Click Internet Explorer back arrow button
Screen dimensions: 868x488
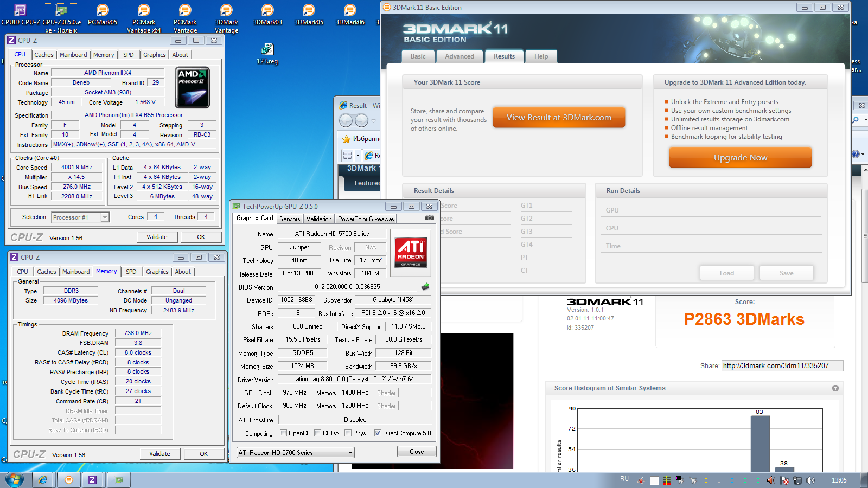(x=346, y=120)
